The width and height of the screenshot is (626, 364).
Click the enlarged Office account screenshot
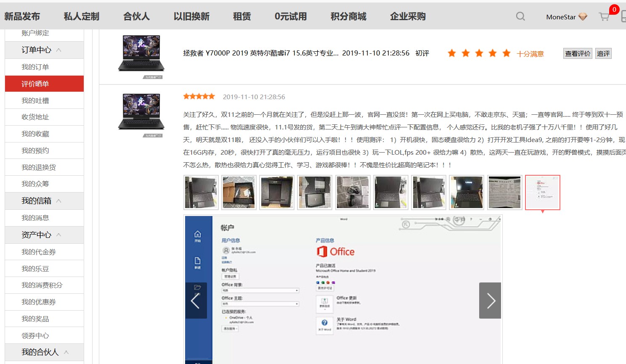pyautogui.click(x=343, y=289)
